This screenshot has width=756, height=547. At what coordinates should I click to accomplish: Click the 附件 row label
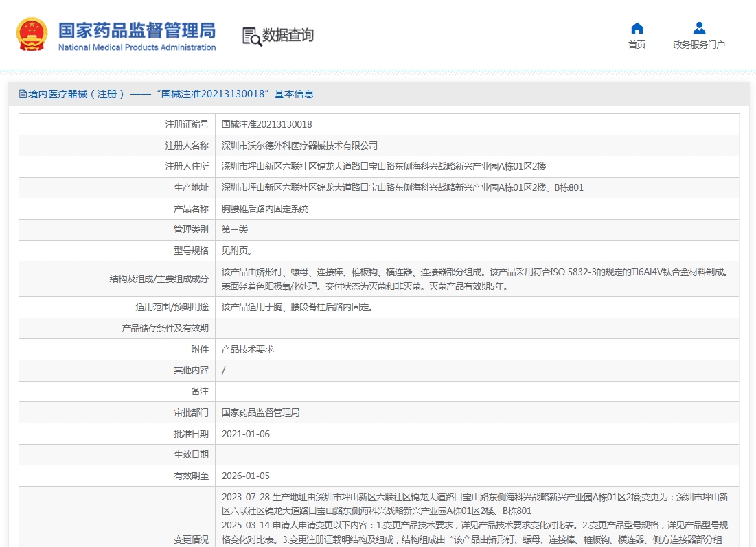click(200, 349)
